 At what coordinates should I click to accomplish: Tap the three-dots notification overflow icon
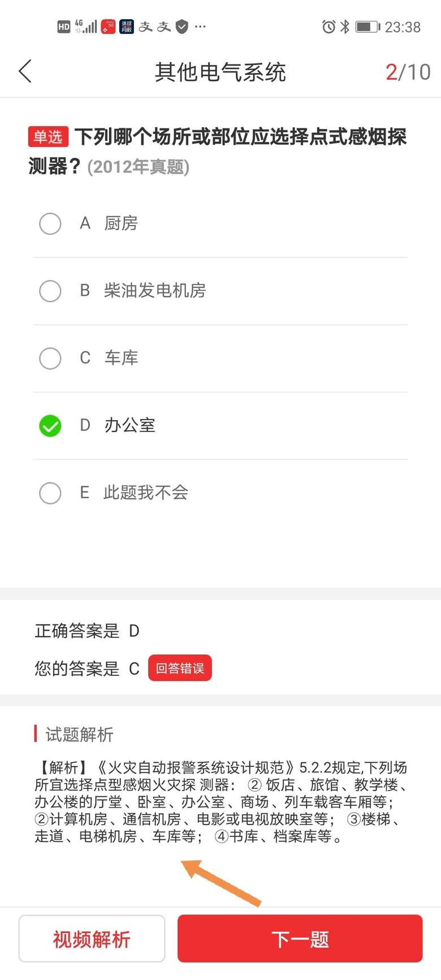[200, 27]
